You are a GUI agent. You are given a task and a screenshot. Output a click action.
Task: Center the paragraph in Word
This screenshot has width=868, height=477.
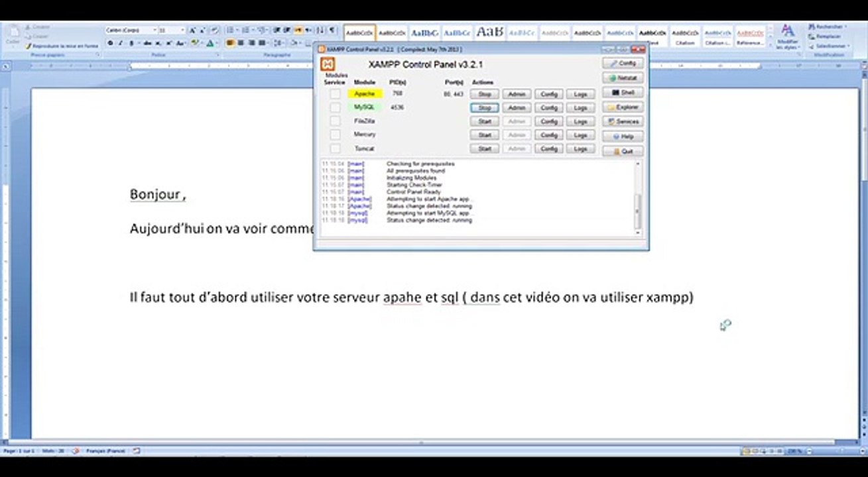pyautogui.click(x=239, y=43)
